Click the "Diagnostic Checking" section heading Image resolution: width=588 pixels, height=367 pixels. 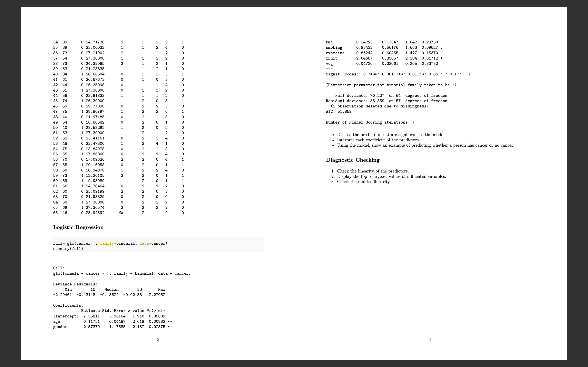point(352,160)
